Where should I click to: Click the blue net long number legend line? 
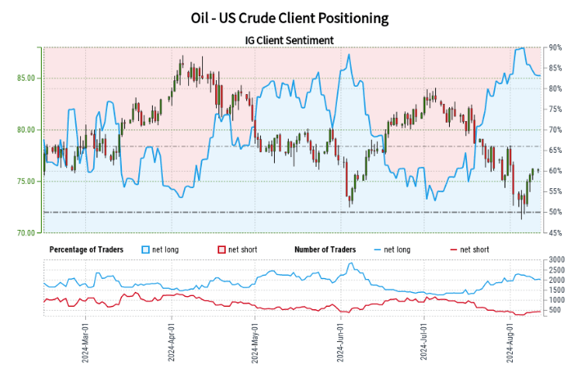click(377, 249)
